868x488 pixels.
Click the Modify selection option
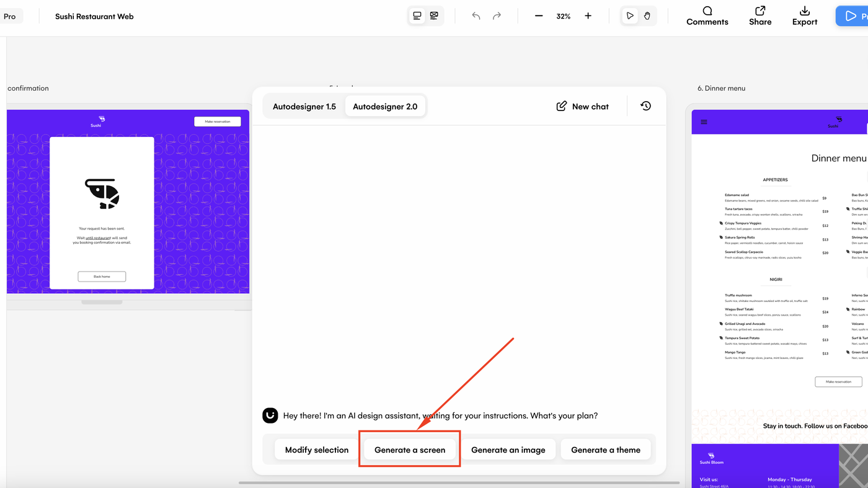pyautogui.click(x=317, y=450)
